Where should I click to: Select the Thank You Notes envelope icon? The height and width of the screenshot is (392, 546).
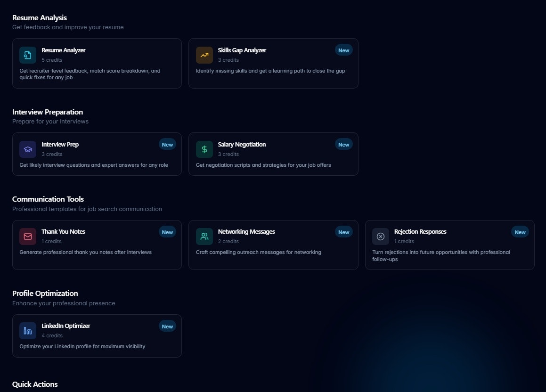pos(27,236)
